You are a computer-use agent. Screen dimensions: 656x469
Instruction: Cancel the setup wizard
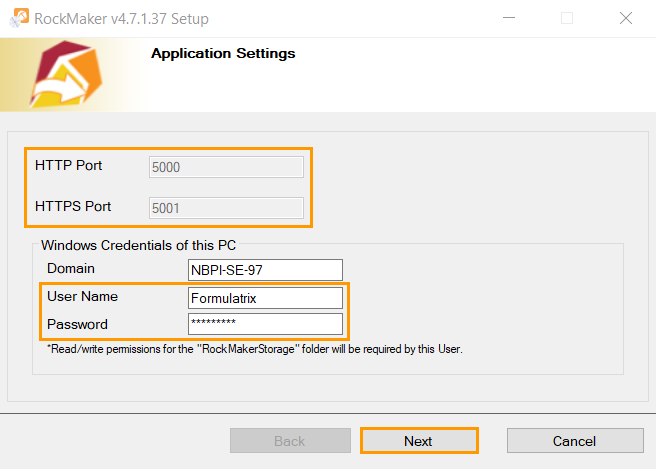(574, 441)
